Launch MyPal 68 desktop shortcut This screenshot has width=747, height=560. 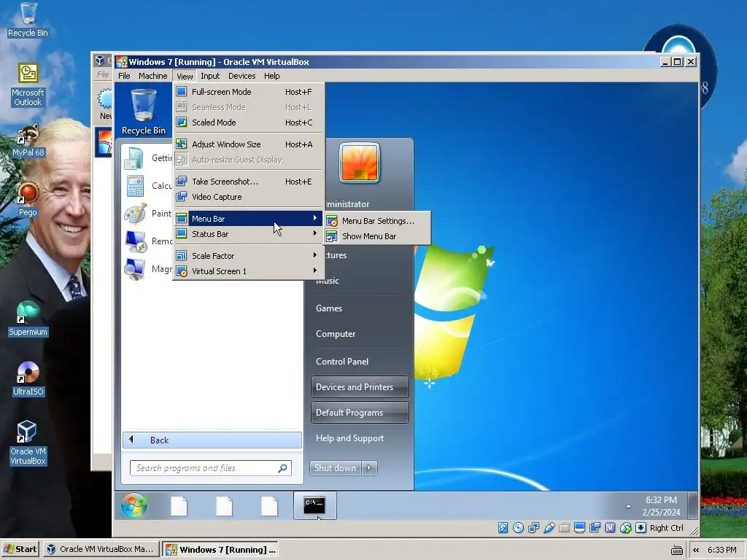[x=28, y=141]
